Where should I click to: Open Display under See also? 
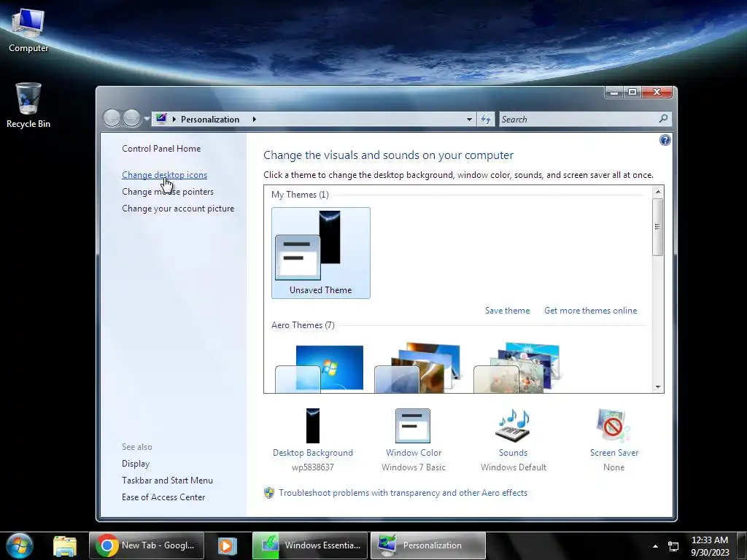tap(136, 463)
